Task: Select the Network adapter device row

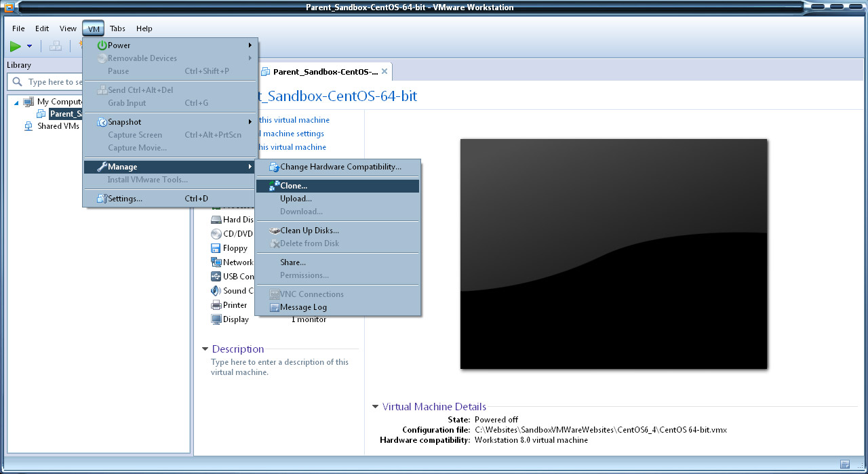Action: 232,262
